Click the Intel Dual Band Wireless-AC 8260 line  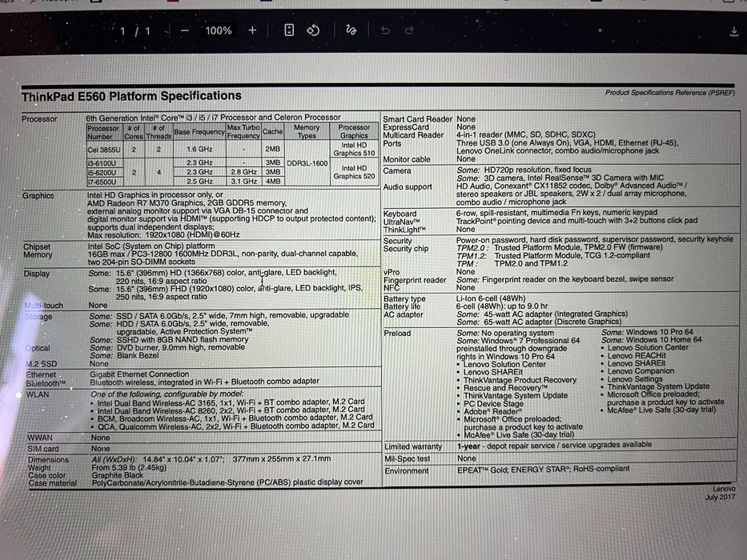click(231, 410)
